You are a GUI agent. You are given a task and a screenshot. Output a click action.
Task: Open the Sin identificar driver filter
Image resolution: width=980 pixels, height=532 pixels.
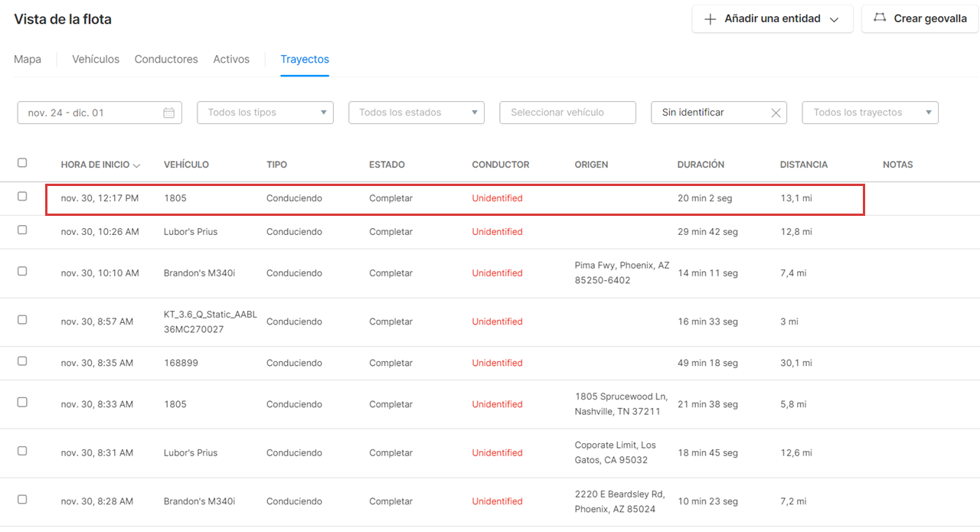pos(719,113)
